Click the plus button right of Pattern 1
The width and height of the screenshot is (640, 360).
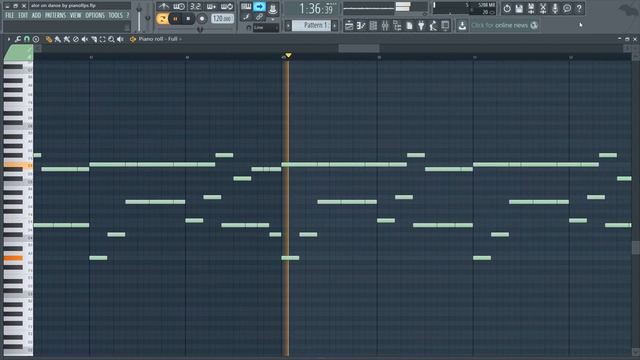click(335, 26)
